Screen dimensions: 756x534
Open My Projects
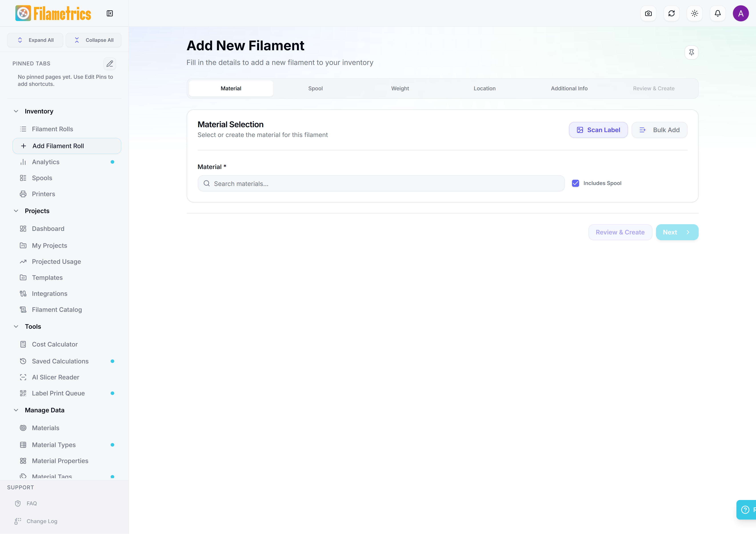pos(67,245)
